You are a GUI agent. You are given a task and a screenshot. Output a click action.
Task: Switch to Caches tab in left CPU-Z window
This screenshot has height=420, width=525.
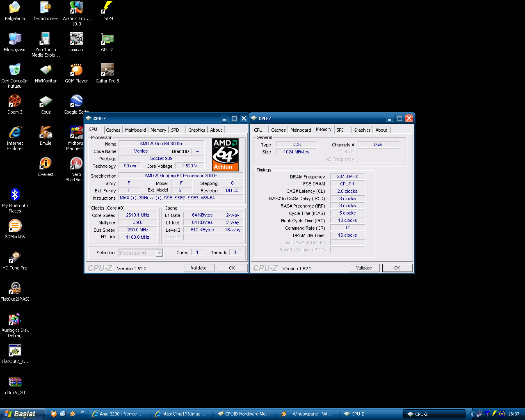[113, 130]
